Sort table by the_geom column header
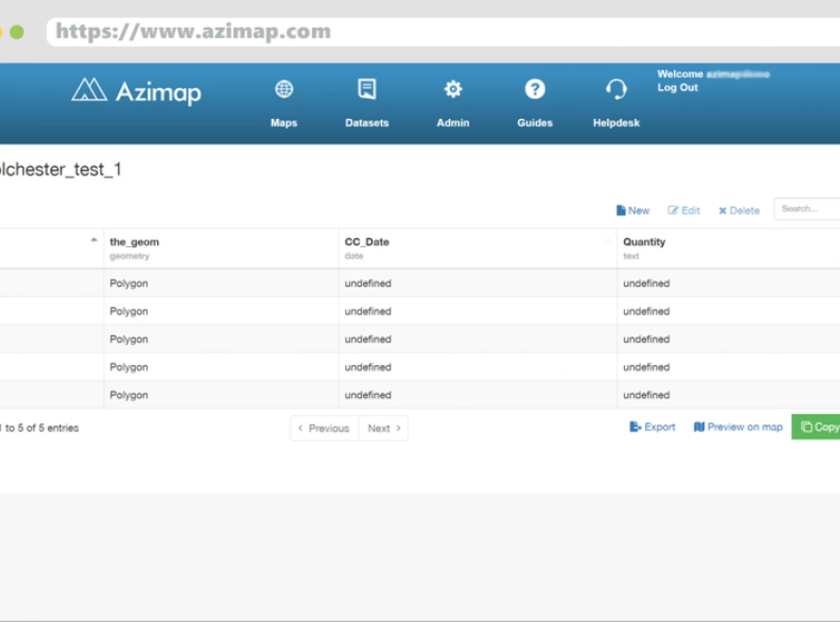This screenshot has width=840, height=622. [134, 242]
